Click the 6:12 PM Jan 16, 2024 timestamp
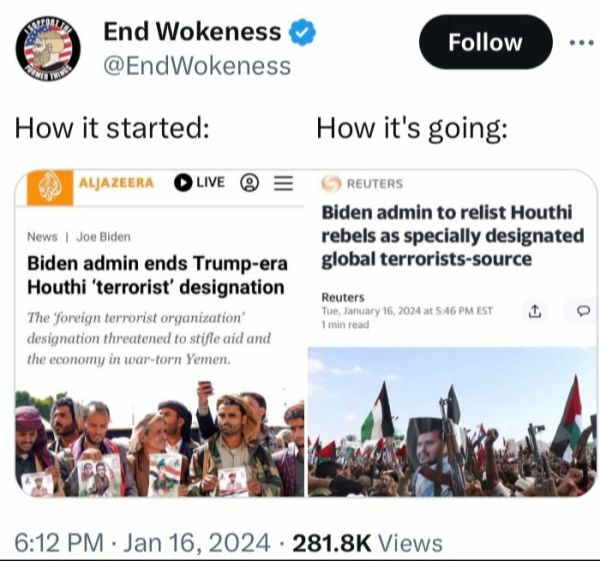600x561 pixels. 142,543
